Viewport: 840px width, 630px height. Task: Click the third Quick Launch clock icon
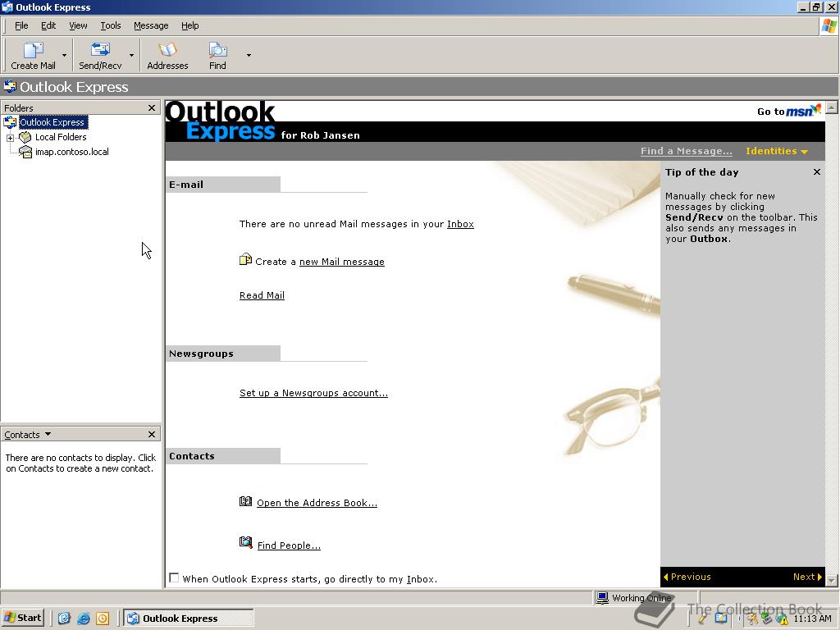coord(103,619)
